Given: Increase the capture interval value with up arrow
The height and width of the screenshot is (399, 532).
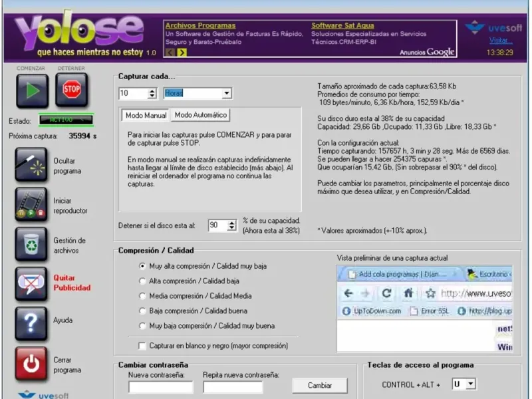Looking at the screenshot, I should 152,91.
